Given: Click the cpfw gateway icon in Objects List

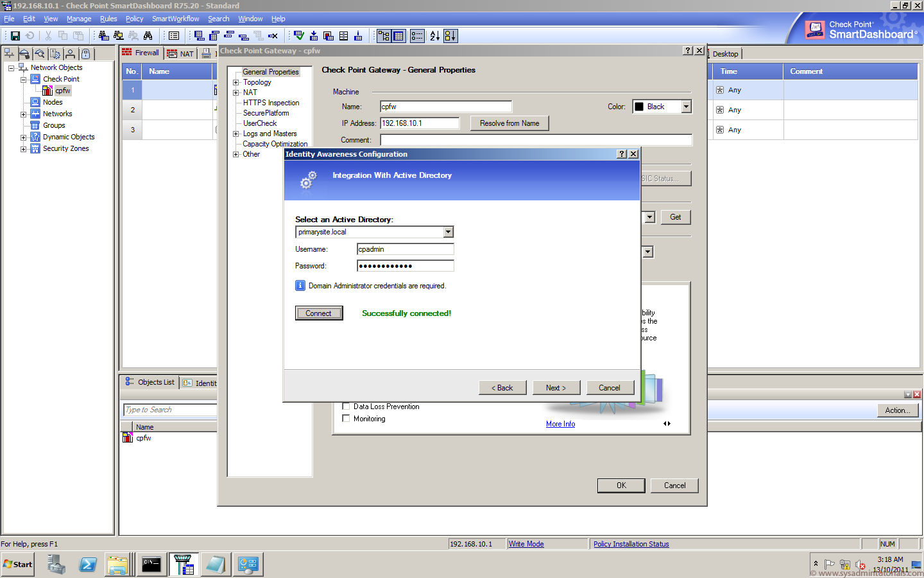Looking at the screenshot, I should click(x=128, y=438).
